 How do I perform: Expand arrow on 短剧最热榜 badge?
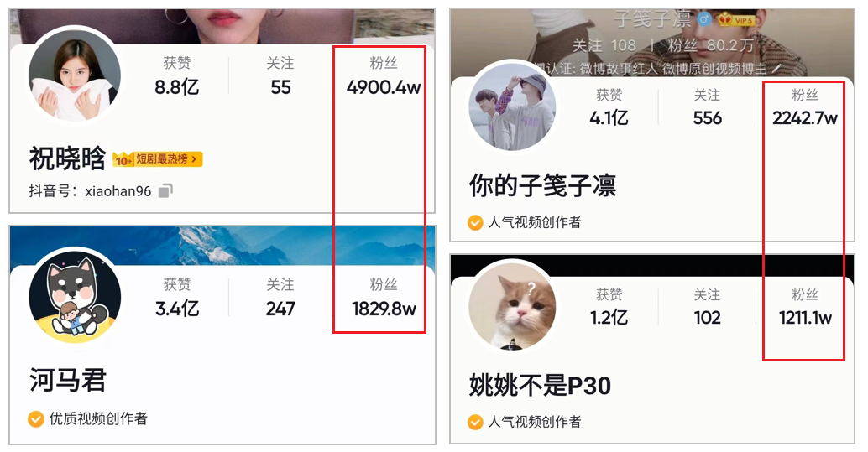(x=194, y=159)
